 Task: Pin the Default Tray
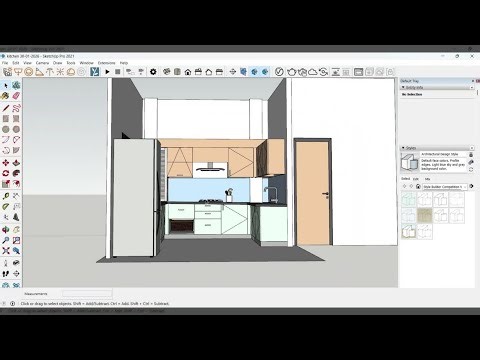[473, 81]
